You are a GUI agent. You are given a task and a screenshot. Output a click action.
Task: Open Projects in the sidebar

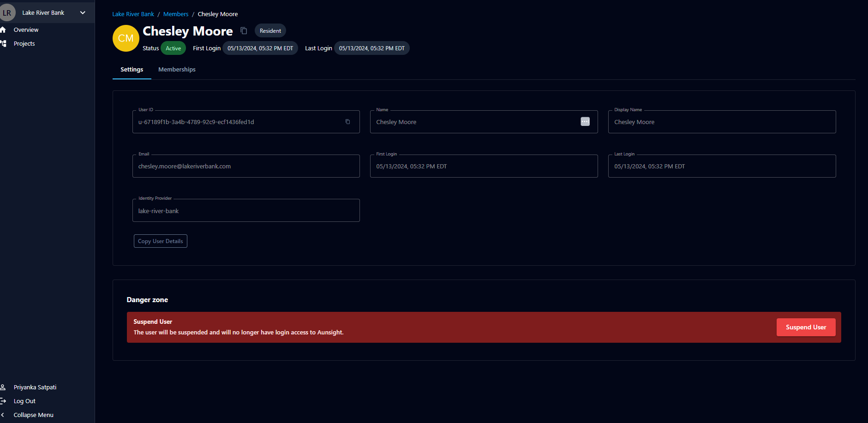[x=24, y=43]
